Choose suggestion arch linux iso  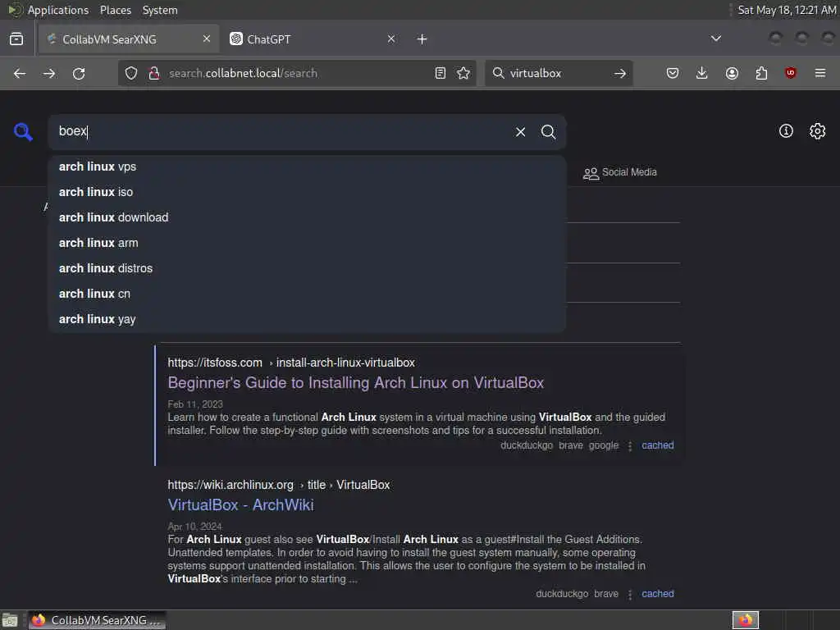tap(307, 192)
